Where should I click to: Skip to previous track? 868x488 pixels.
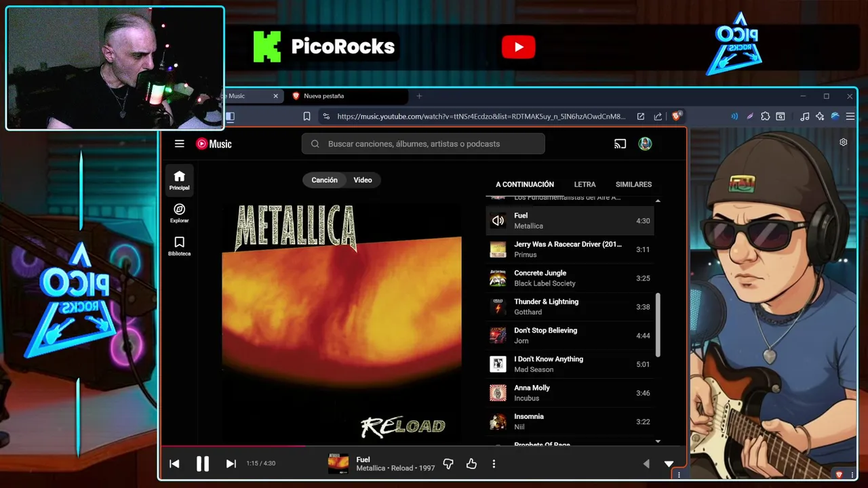(174, 464)
